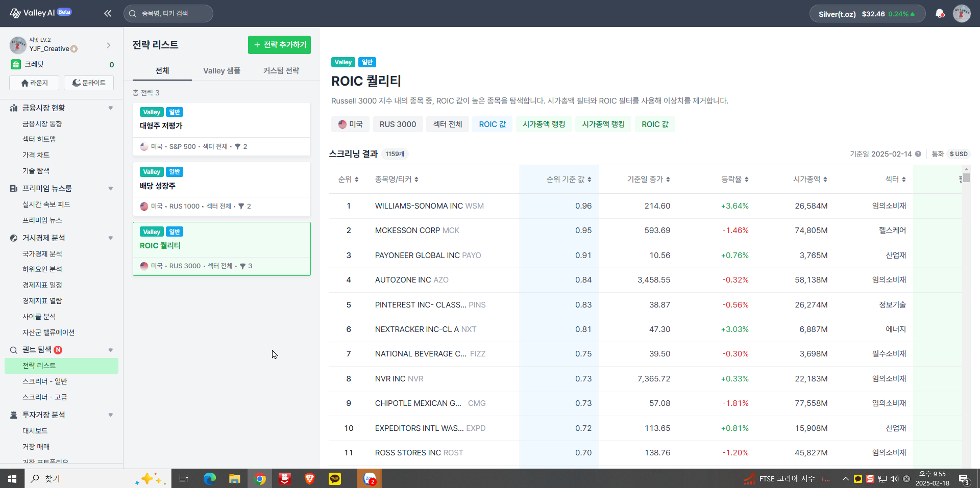Click the 문라이트 button

[89, 83]
